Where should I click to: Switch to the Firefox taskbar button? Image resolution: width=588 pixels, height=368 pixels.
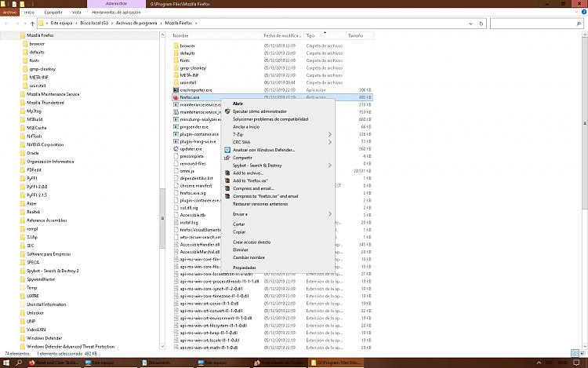pyautogui.click(x=54, y=363)
